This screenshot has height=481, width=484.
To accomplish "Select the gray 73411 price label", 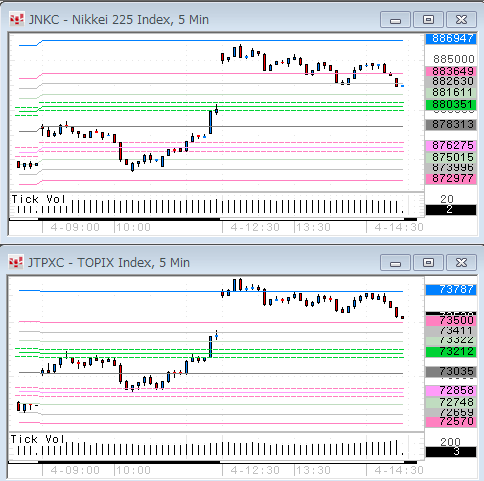I will point(451,331).
